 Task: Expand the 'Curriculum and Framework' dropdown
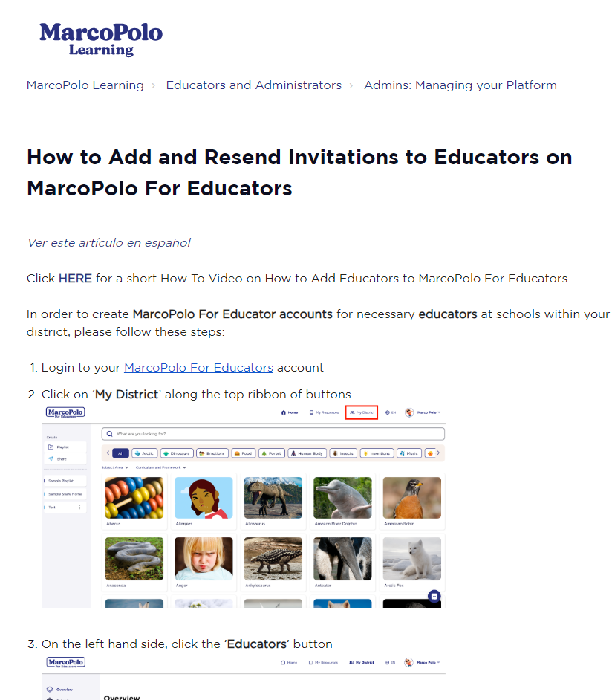coord(160,467)
